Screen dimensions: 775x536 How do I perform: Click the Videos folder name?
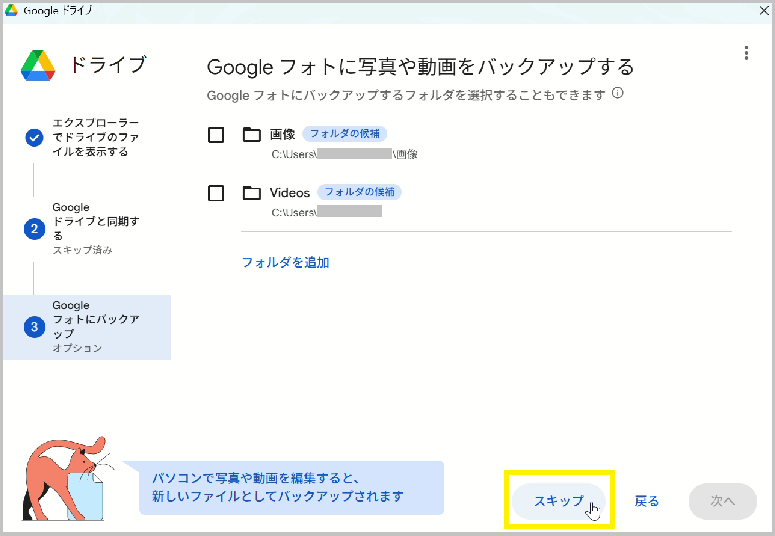[290, 193]
